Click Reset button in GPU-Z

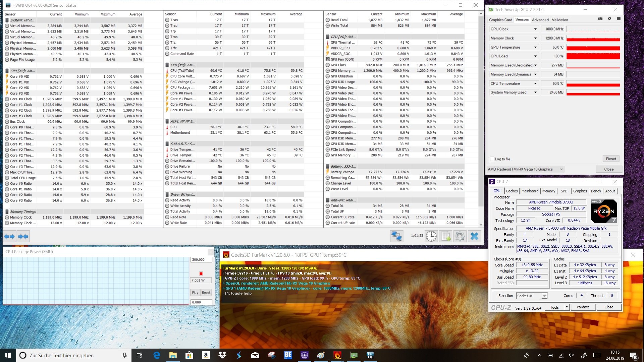point(611,159)
